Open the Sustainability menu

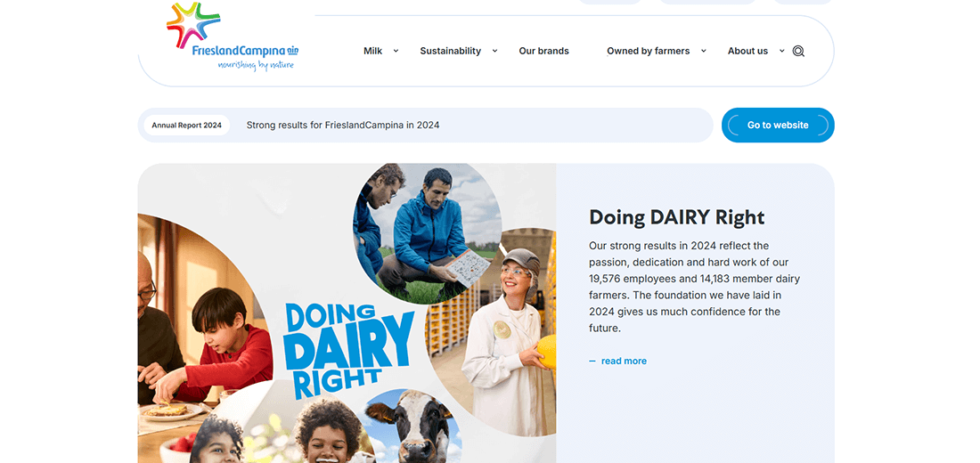click(x=450, y=52)
